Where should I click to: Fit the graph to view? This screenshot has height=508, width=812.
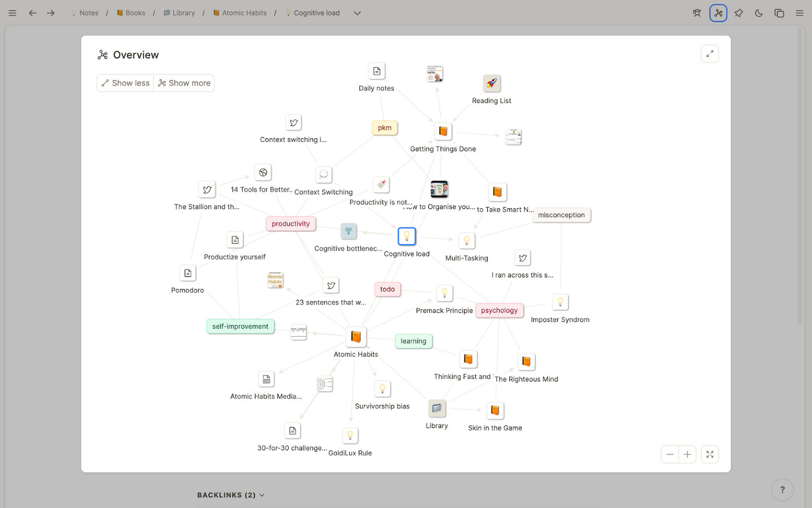point(709,454)
